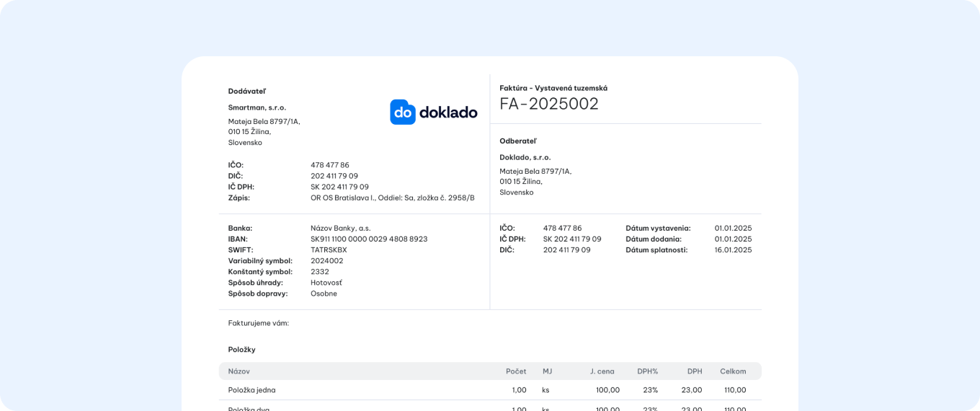Click Konštantý symbol value 2332
980x411 pixels.
pos(320,271)
